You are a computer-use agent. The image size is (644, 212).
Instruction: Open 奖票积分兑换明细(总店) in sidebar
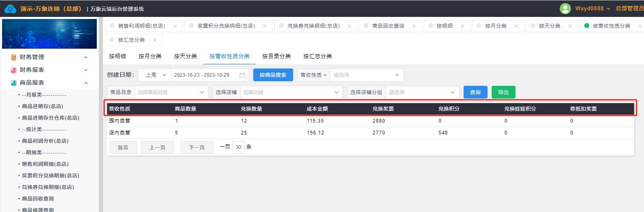(x=50, y=176)
